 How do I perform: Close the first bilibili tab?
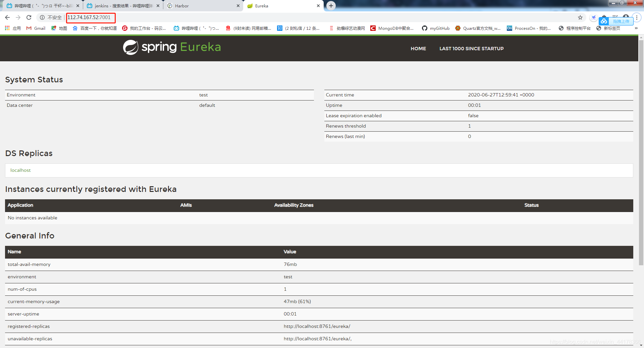(x=77, y=6)
